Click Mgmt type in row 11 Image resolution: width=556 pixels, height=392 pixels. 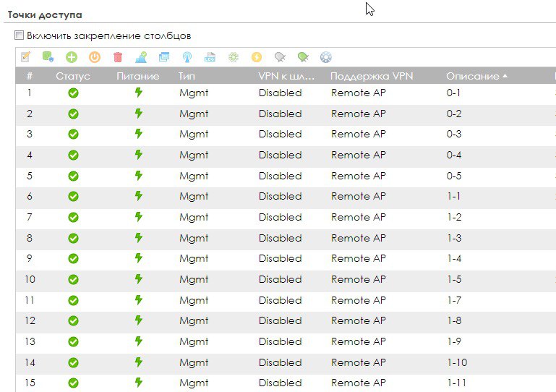tap(194, 301)
